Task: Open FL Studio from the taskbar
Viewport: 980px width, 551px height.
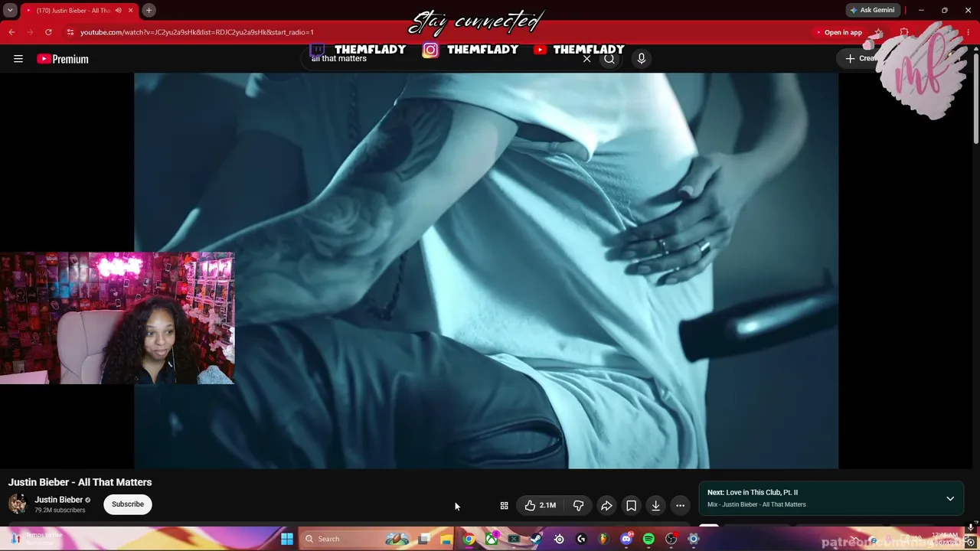Action: [x=603, y=539]
